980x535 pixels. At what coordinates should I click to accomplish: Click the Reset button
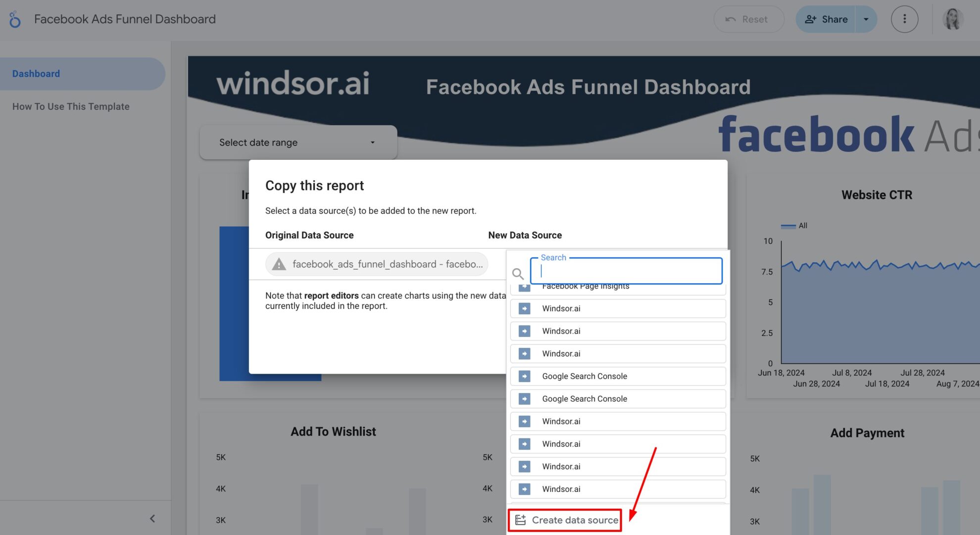pos(748,19)
